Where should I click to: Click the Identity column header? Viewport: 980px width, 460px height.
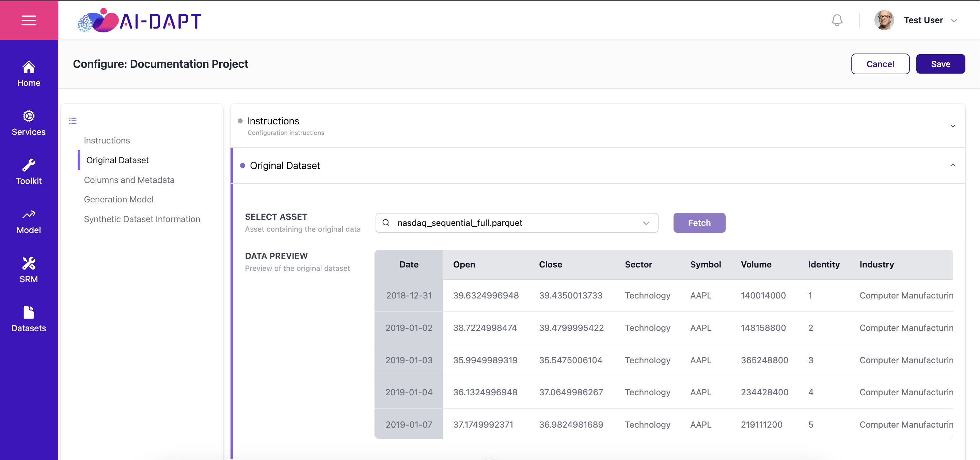click(x=823, y=264)
